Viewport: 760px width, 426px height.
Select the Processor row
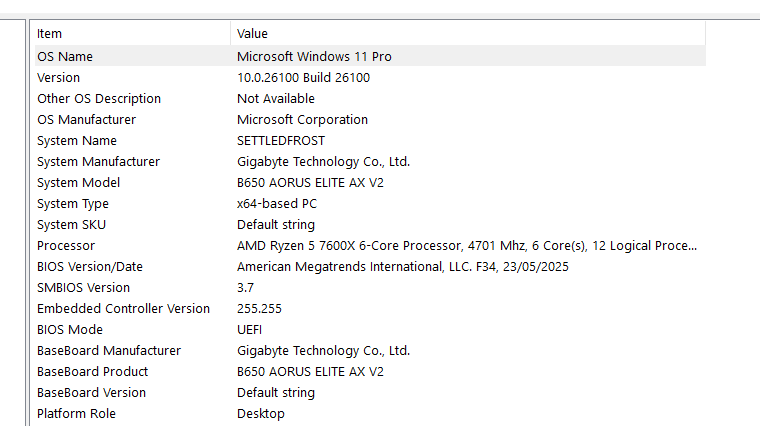(66, 246)
